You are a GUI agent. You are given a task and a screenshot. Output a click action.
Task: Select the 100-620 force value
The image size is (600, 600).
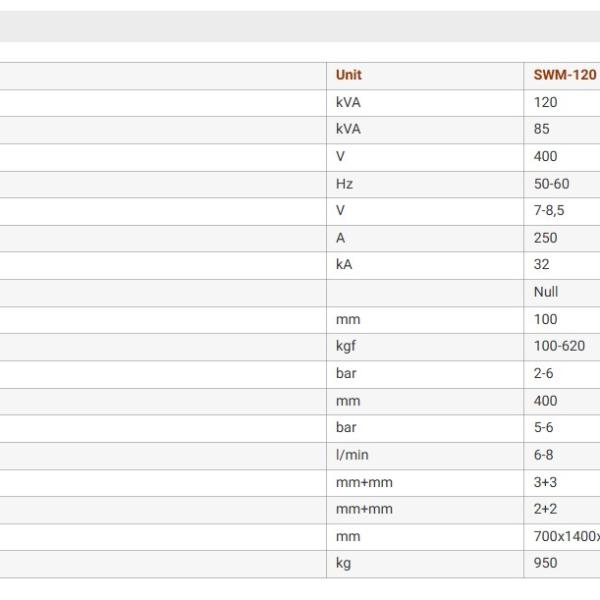coord(559,346)
